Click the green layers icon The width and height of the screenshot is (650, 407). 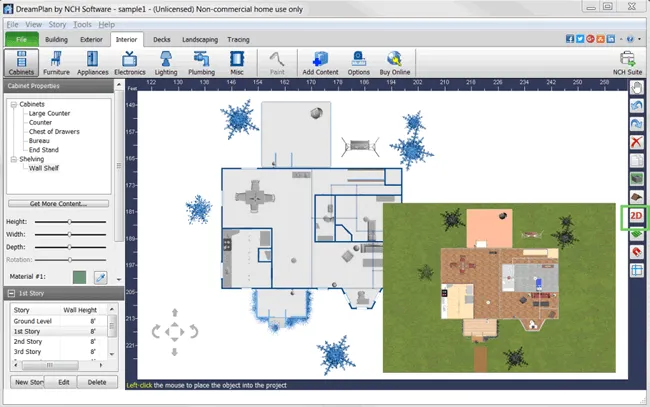(637, 234)
